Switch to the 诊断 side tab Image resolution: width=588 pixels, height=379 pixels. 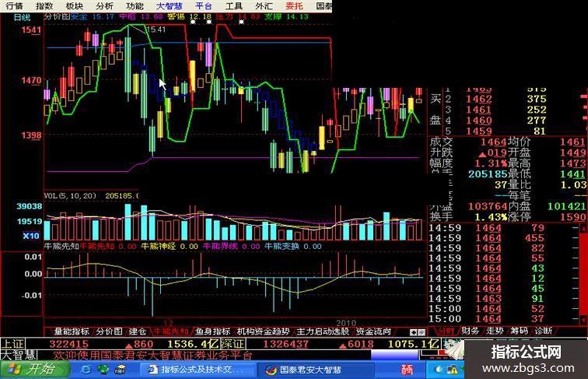point(543,331)
